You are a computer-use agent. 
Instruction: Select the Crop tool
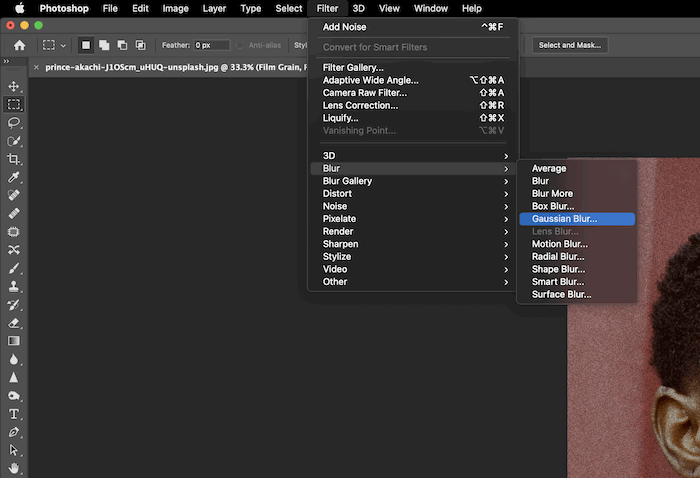click(14, 159)
